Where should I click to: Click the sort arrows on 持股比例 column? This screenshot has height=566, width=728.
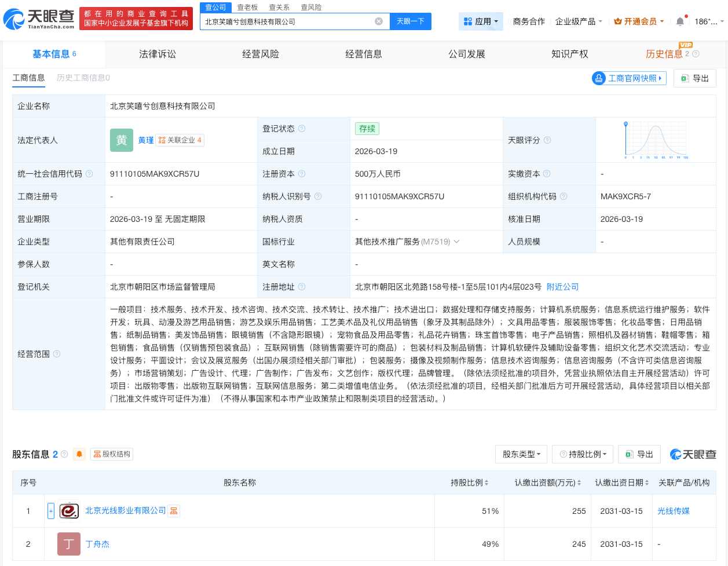click(x=486, y=483)
